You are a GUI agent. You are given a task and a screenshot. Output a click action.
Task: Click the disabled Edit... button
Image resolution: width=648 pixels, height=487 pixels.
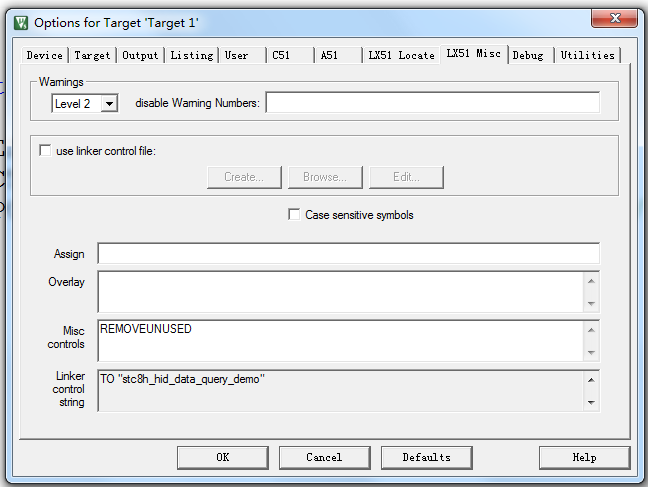click(x=406, y=177)
